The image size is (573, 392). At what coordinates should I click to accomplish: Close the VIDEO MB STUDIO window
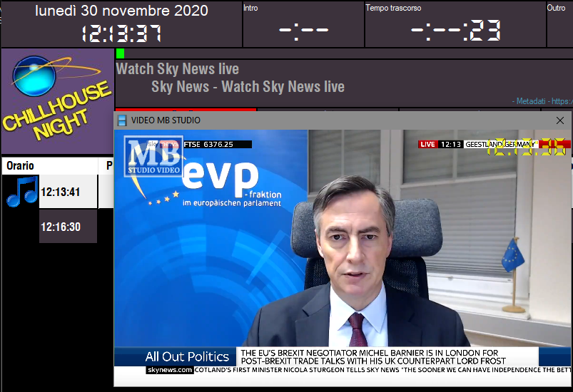pos(559,120)
